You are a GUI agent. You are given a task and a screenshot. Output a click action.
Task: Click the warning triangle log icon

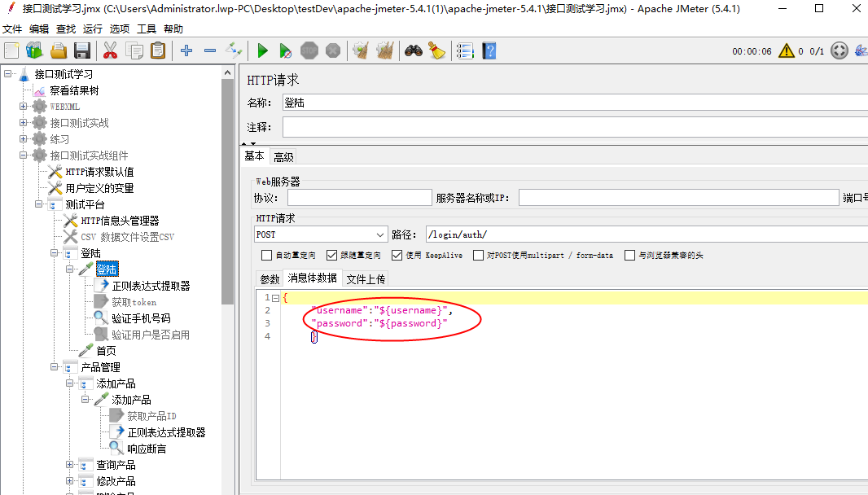click(786, 51)
